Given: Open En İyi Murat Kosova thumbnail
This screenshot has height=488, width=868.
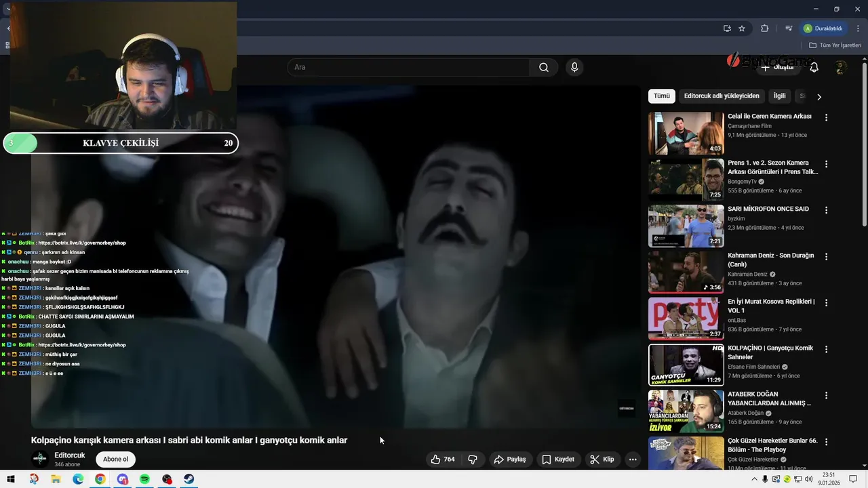Looking at the screenshot, I should 686,319.
